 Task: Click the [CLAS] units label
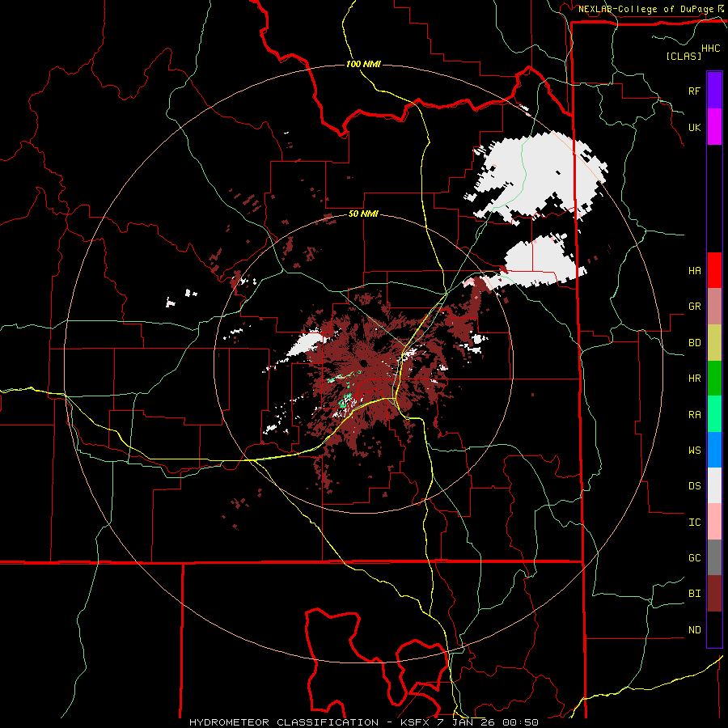coord(684,56)
